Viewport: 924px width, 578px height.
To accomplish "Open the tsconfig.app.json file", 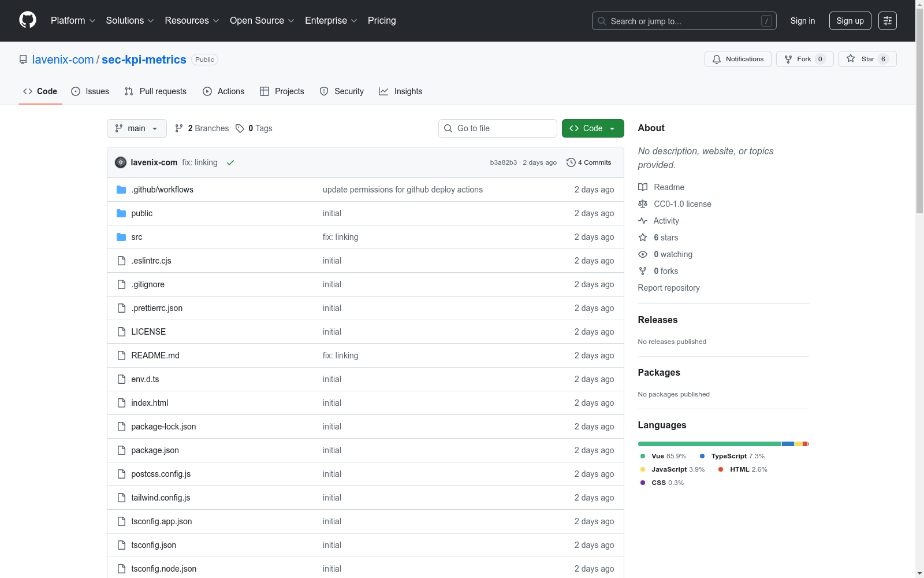I will tap(162, 521).
